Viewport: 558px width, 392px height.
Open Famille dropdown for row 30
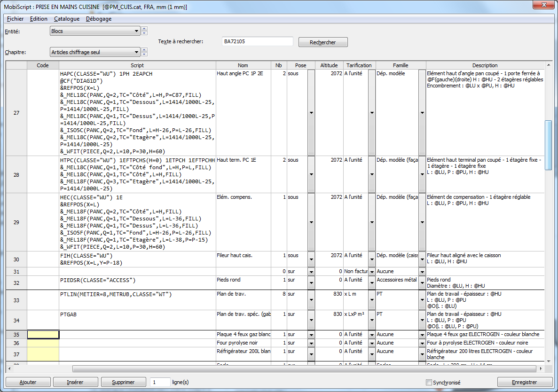(422, 259)
